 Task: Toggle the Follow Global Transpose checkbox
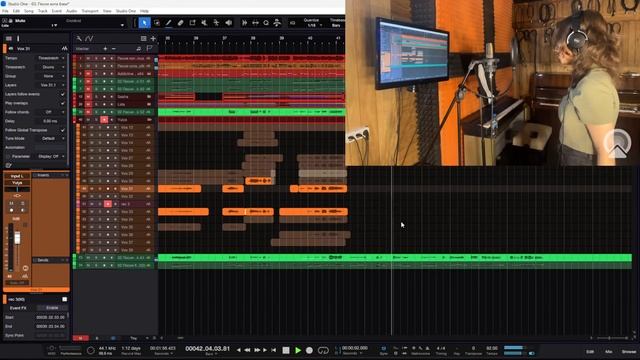62,130
